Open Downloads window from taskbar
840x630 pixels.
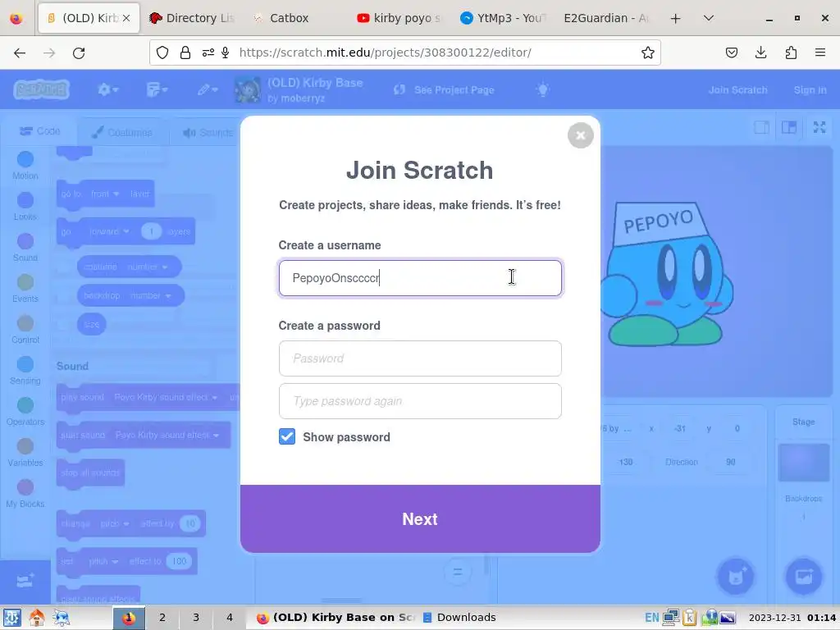coord(459,617)
